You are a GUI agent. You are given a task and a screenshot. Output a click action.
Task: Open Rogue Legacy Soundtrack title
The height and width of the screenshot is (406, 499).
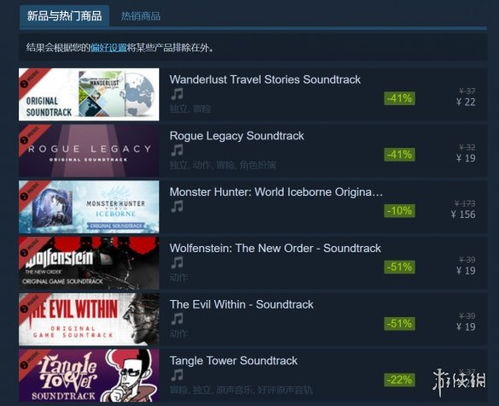(x=237, y=136)
